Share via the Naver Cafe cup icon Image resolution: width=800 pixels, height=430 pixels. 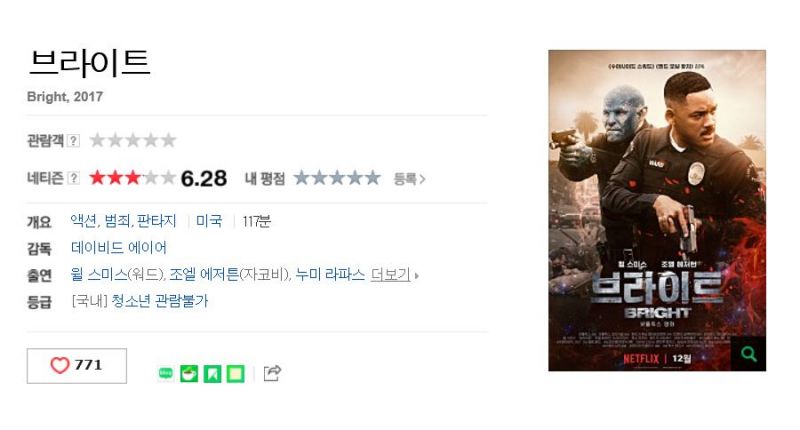[189, 373]
